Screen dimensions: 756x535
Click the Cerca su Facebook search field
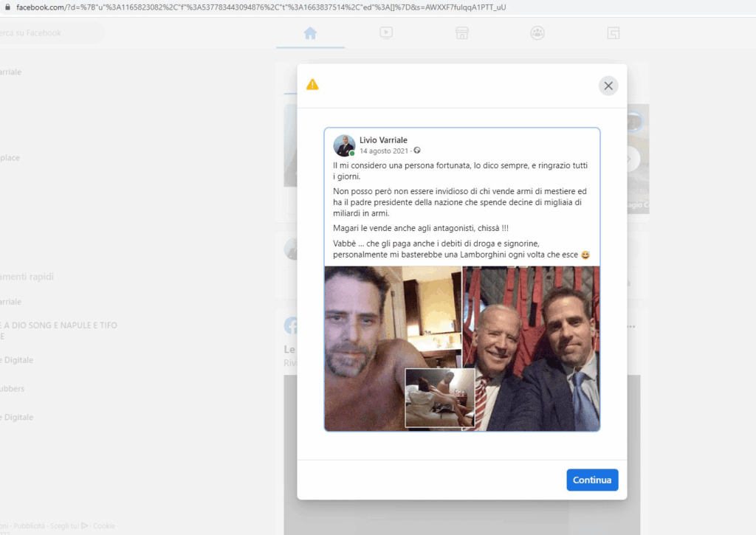pos(51,33)
